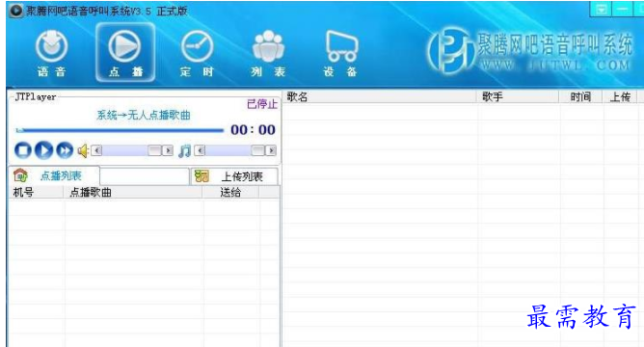Stop playback in JTPlayer
Image resolution: width=644 pixels, height=347 pixels.
point(23,150)
